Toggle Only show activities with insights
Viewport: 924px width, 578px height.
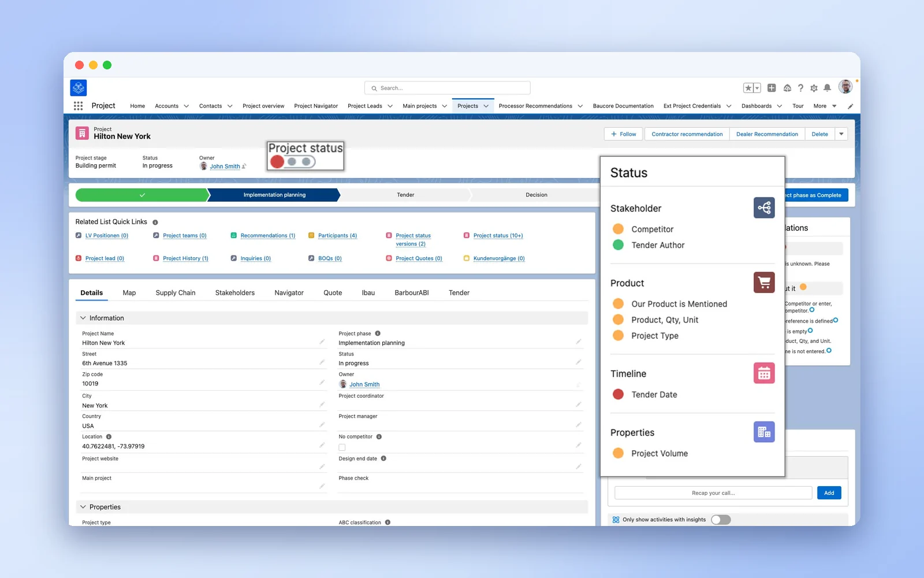pos(721,520)
